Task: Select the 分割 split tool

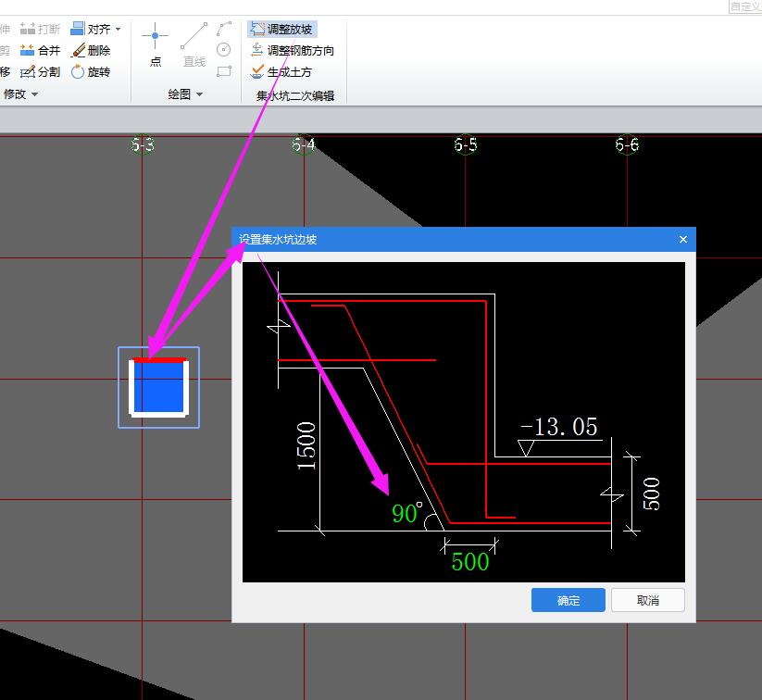Action: 40,72
